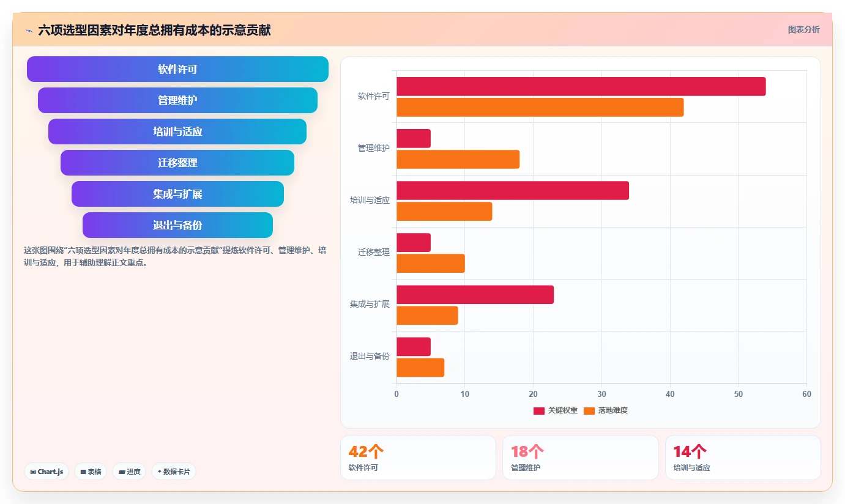The width and height of the screenshot is (845, 504).
Task: Select the 软件许可 funnel stage
Action: [177, 69]
